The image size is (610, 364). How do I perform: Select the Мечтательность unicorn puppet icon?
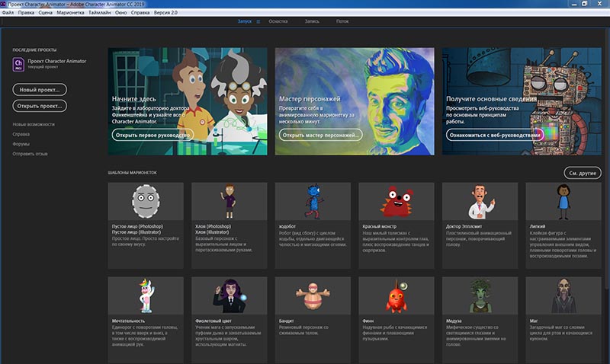(x=146, y=295)
